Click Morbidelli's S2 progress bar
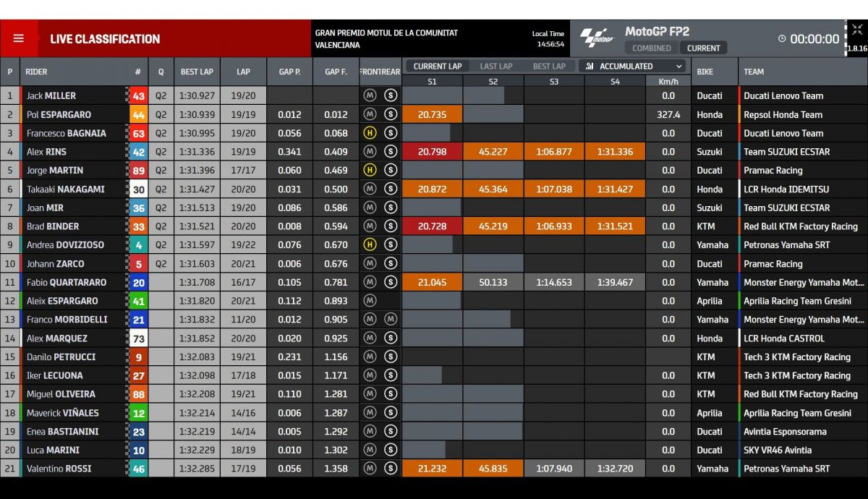This screenshot has height=499, width=868. pyautogui.click(x=487, y=319)
